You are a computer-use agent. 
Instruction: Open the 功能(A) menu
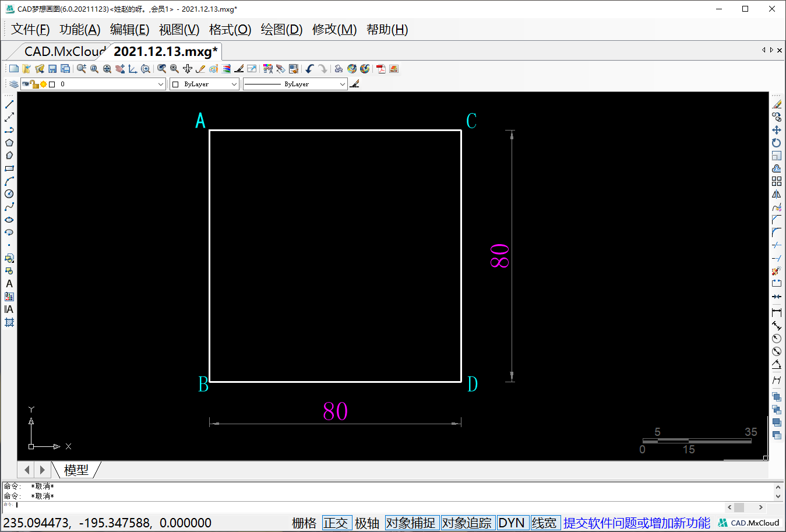tap(80, 30)
